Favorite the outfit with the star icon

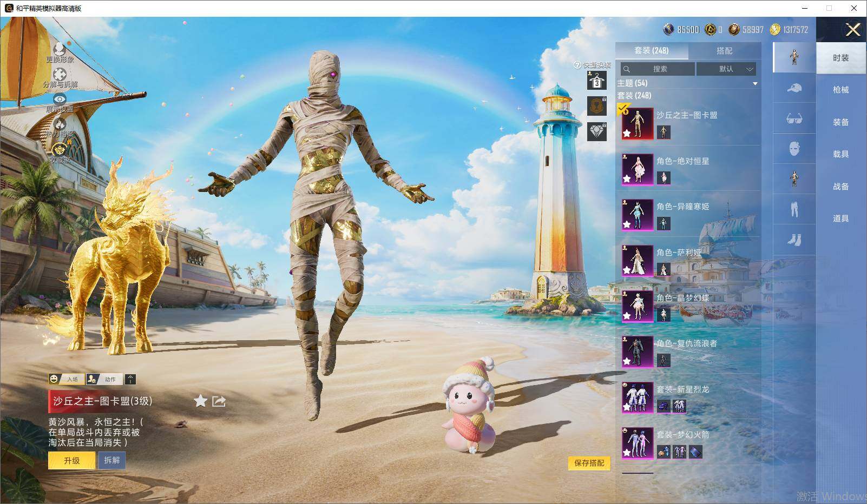[x=200, y=401]
